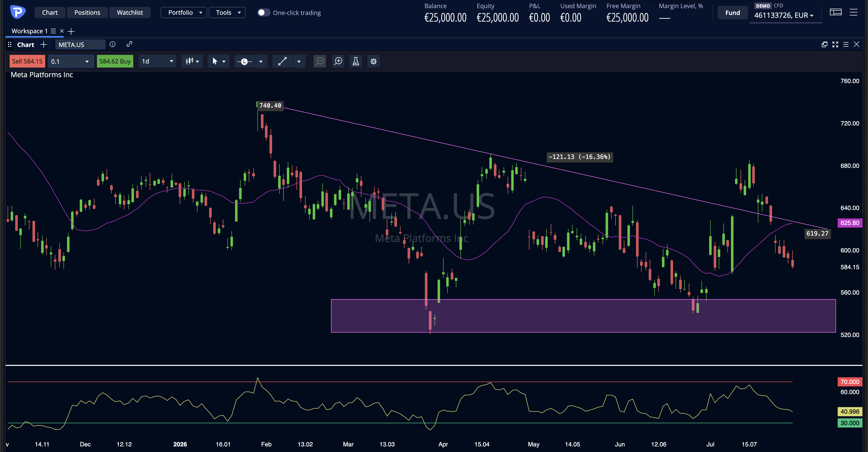This screenshot has width=868, height=452.
Task: Open the indicators flask icon
Action: point(356,61)
